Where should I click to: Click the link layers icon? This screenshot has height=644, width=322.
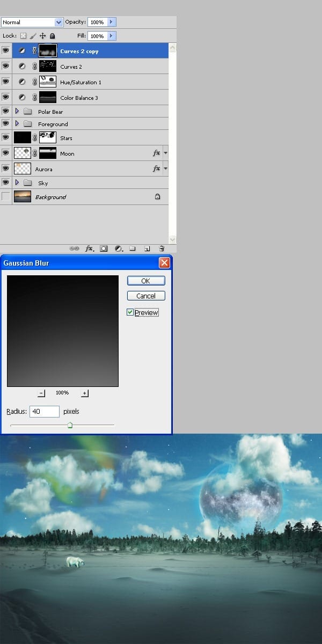click(74, 248)
